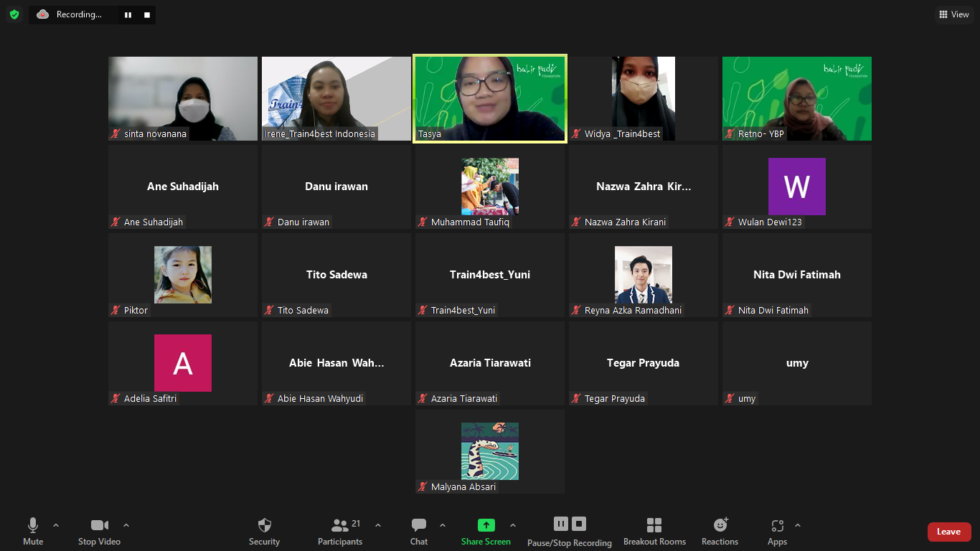The image size is (980, 551).
Task: Open the Breakout Rooms icon
Action: click(654, 526)
